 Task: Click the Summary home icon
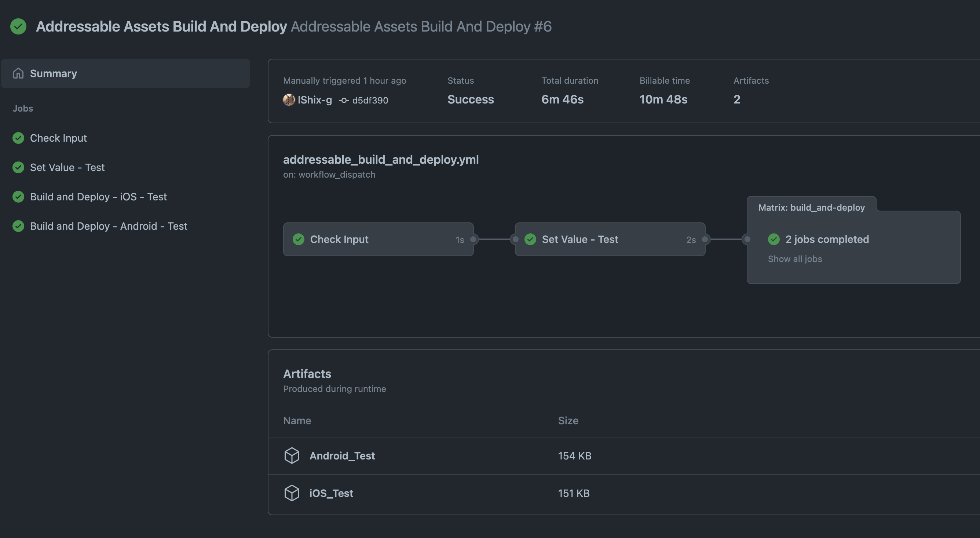(18, 73)
